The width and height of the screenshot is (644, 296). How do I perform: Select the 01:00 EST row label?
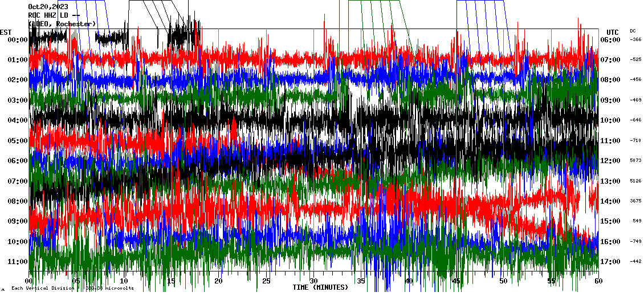17,60
